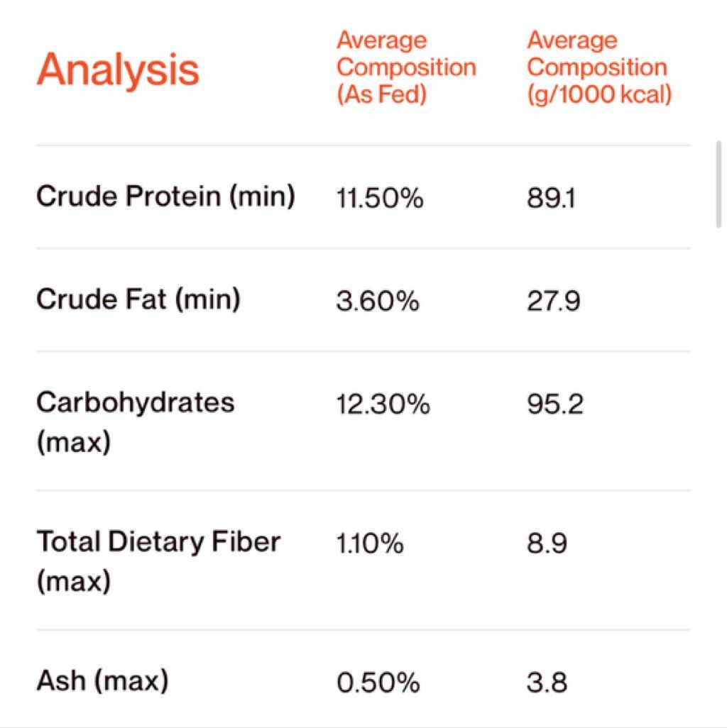Click the 95.2 carbohydrates value
Screen dimensions: 727x728
(x=554, y=404)
